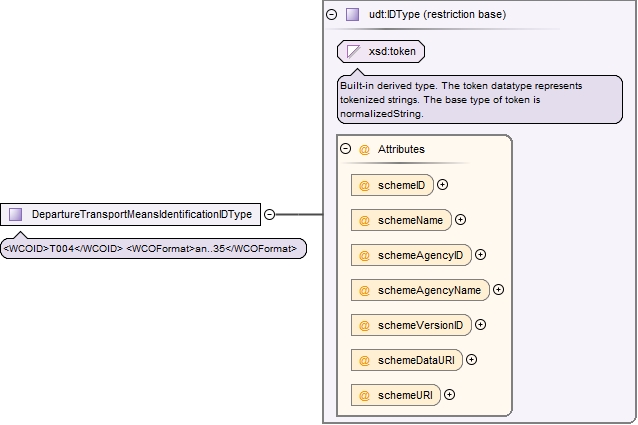Click the udt:IDType (restriction base) title

pyautogui.click(x=437, y=15)
